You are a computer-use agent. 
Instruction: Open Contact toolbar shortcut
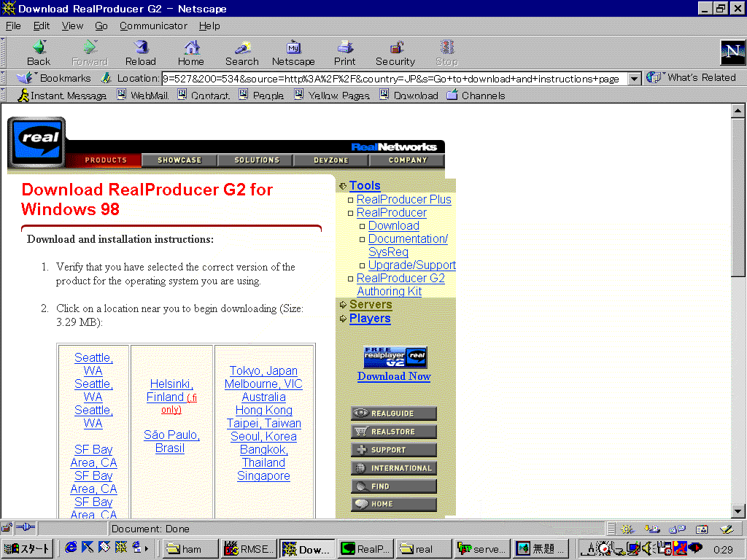[x=204, y=96]
